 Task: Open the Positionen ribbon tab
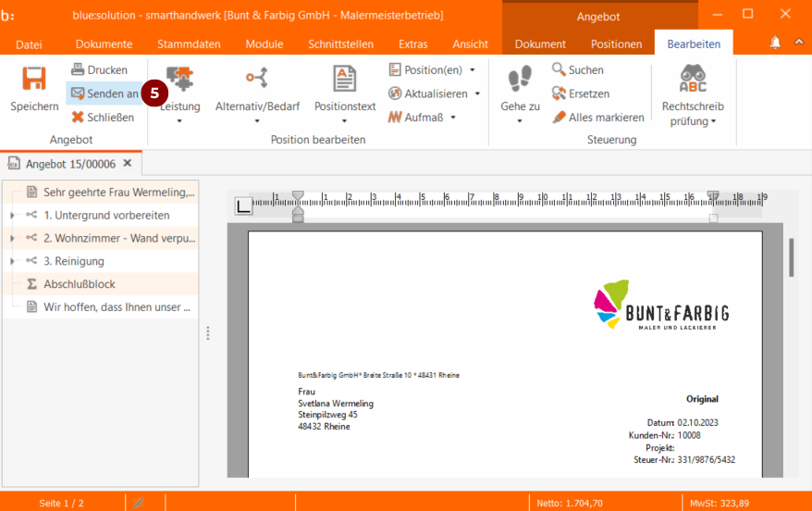click(616, 44)
